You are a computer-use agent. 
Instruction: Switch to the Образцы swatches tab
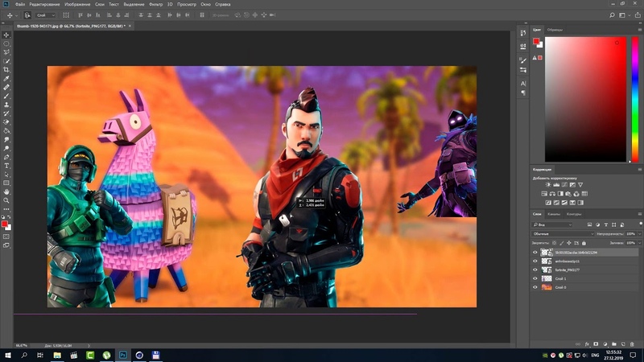[x=555, y=30]
